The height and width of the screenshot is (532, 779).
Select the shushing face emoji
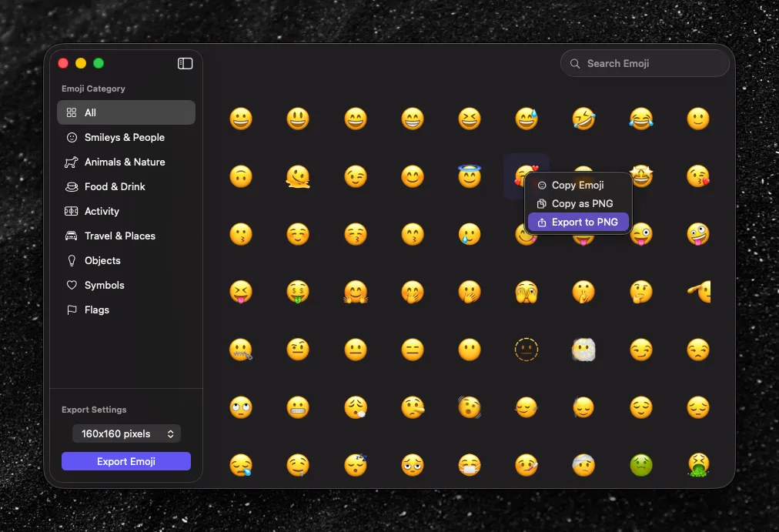[583, 292]
